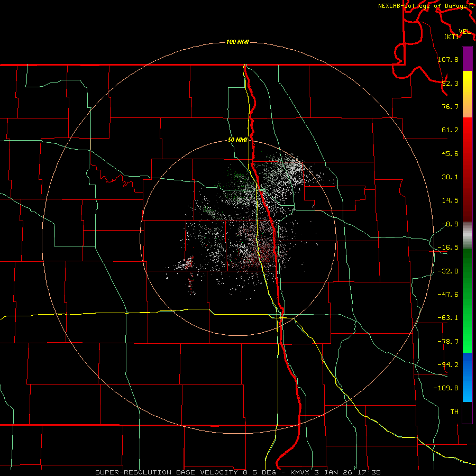This screenshot has height=476, width=476.
Task: Pick the purple segment of the velocity scale
Action: [x=467, y=59]
